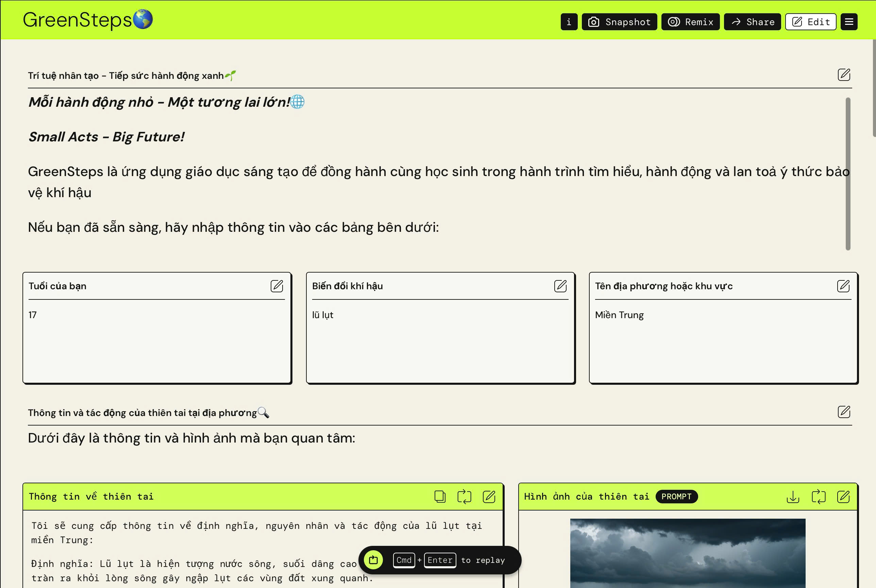This screenshot has height=588, width=876.
Task: Click the stormy clouds image thumbnail
Action: click(688, 553)
